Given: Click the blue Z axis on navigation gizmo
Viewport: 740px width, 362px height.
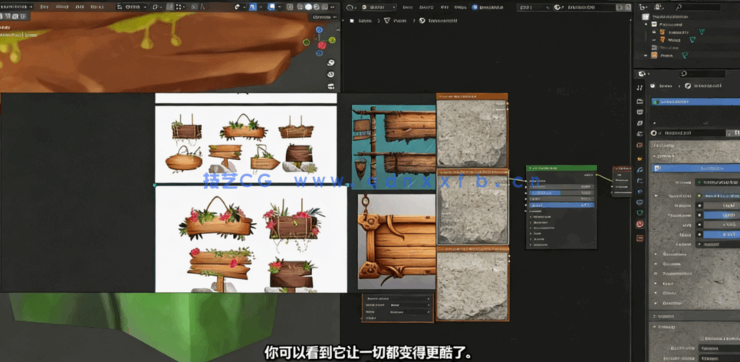Looking at the screenshot, I should [319, 30].
